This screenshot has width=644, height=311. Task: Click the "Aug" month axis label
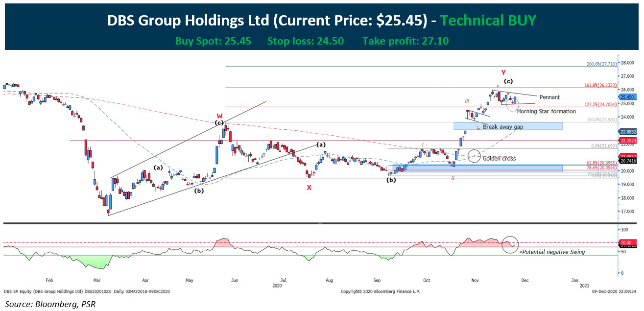tap(329, 281)
